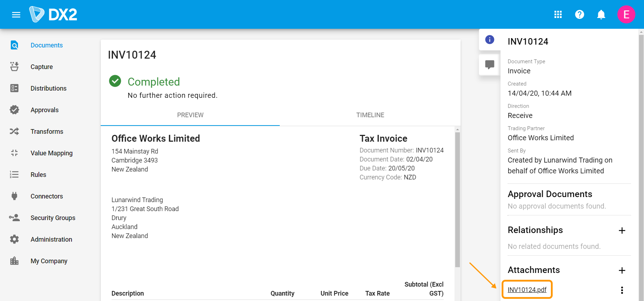This screenshot has width=644, height=301.
Task: Go to Approvals in the sidebar
Action: tap(45, 110)
